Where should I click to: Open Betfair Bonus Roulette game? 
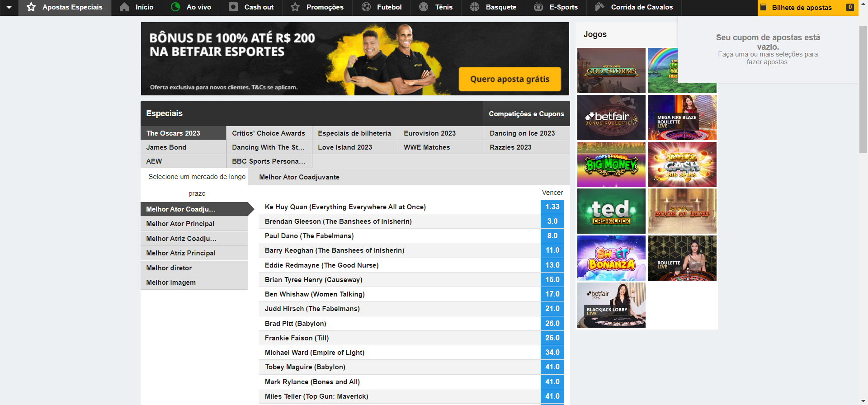point(611,118)
